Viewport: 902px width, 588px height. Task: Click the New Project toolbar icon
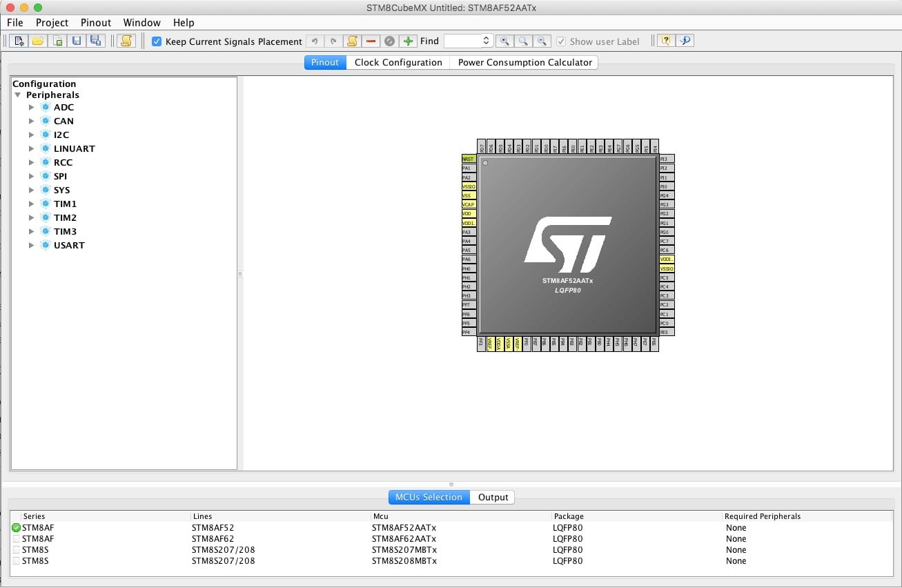click(19, 41)
